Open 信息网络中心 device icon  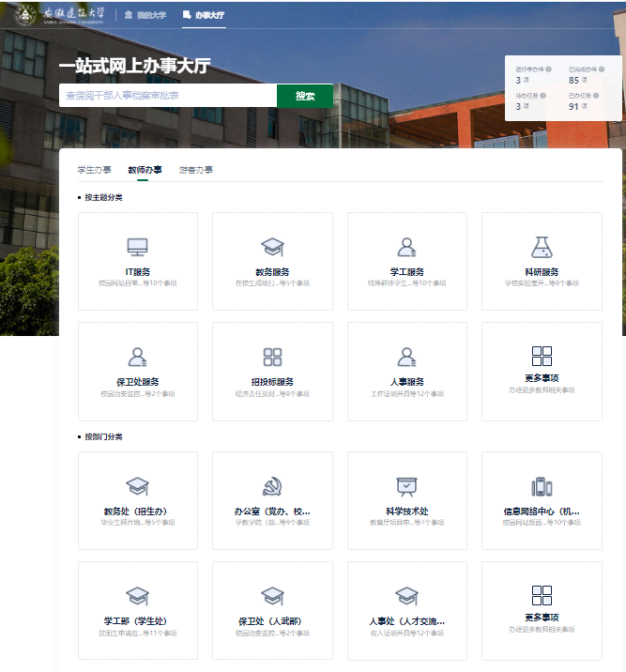click(542, 486)
